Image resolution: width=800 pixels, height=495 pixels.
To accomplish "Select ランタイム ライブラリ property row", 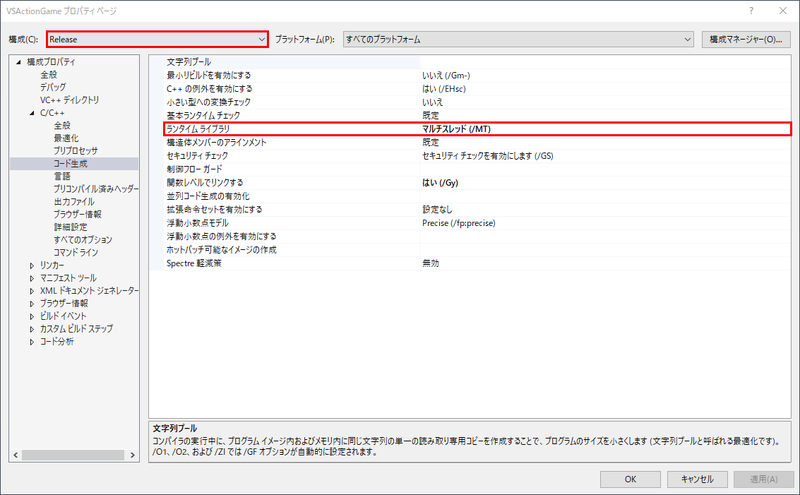I will pyautogui.click(x=477, y=129).
